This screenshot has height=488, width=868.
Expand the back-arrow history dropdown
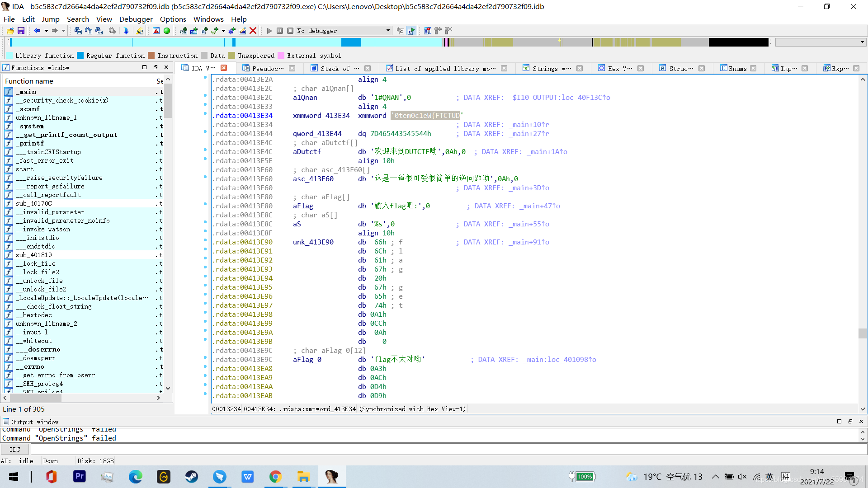[x=46, y=31]
